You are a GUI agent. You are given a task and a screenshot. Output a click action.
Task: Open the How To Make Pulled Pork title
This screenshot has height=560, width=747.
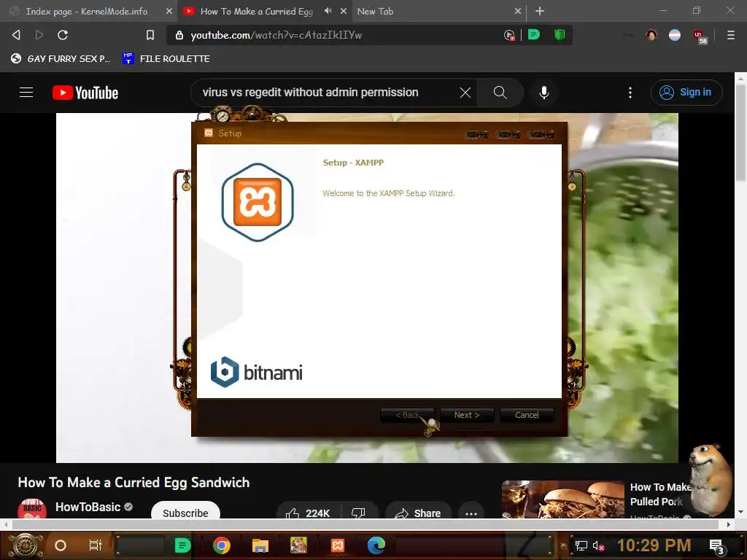click(x=661, y=494)
